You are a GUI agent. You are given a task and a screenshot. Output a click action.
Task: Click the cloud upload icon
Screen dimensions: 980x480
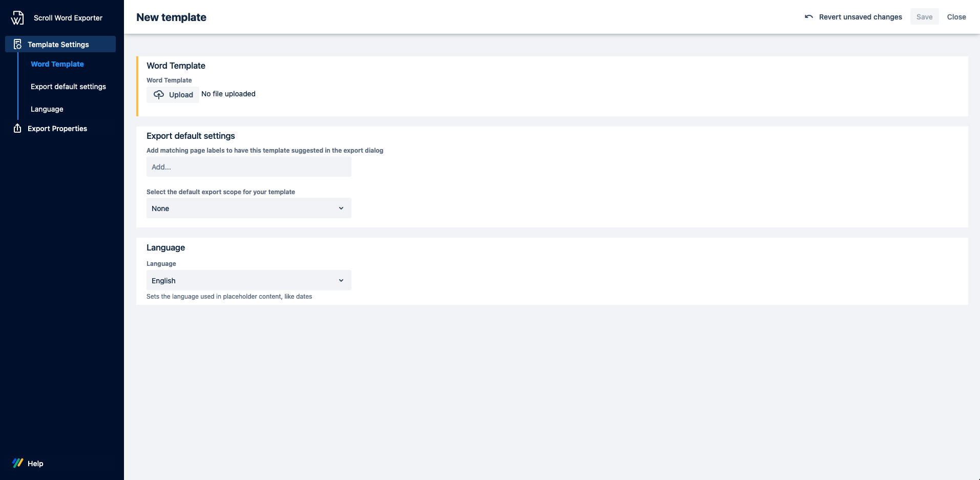click(159, 95)
